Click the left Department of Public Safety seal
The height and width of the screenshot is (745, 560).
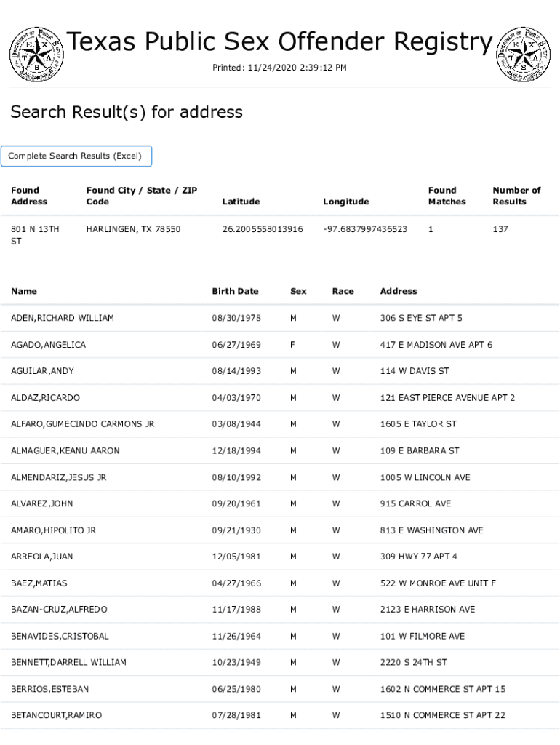pyautogui.click(x=36, y=53)
